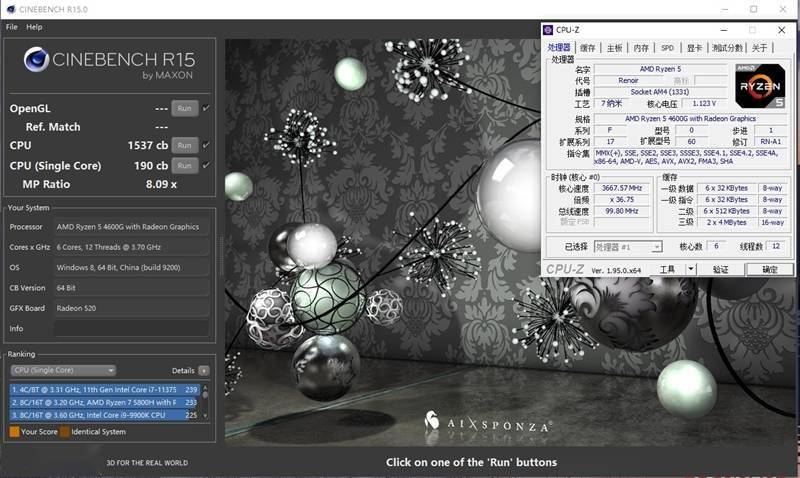
Task: Open the 处理器 #1 selection dropdown
Action: click(628, 247)
